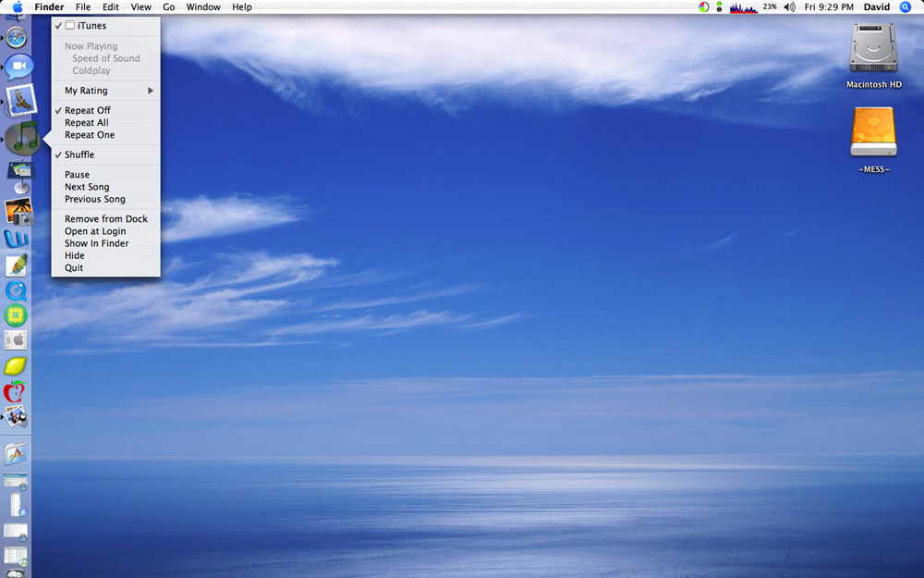
Task: Click the volume speaker icon in menu bar
Action: click(790, 7)
